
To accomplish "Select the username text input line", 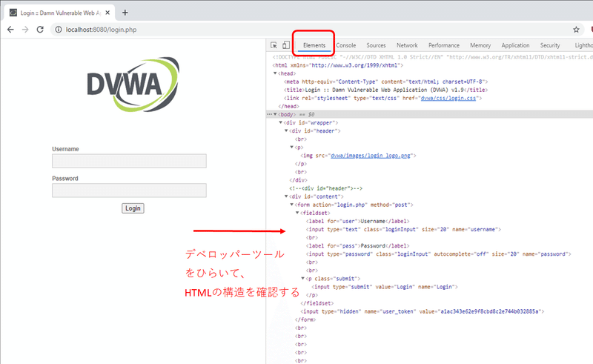I will [x=403, y=230].
